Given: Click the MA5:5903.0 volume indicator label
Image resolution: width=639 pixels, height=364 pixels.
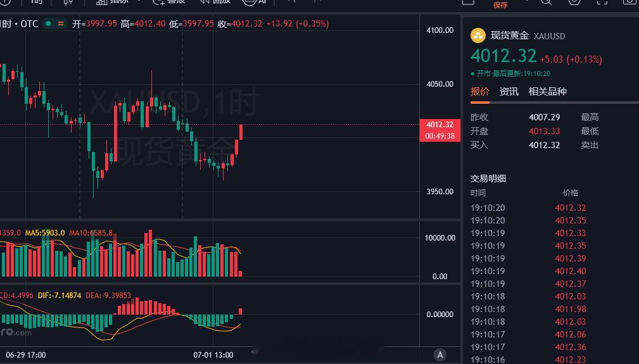Looking at the screenshot, I should (x=45, y=233).
